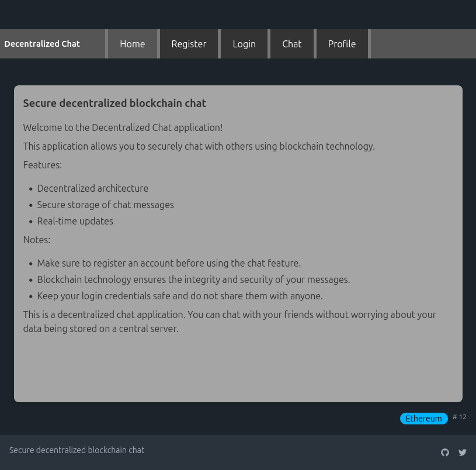The height and width of the screenshot is (470, 476).
Task: Select the Login navigation item
Action: [x=244, y=44]
